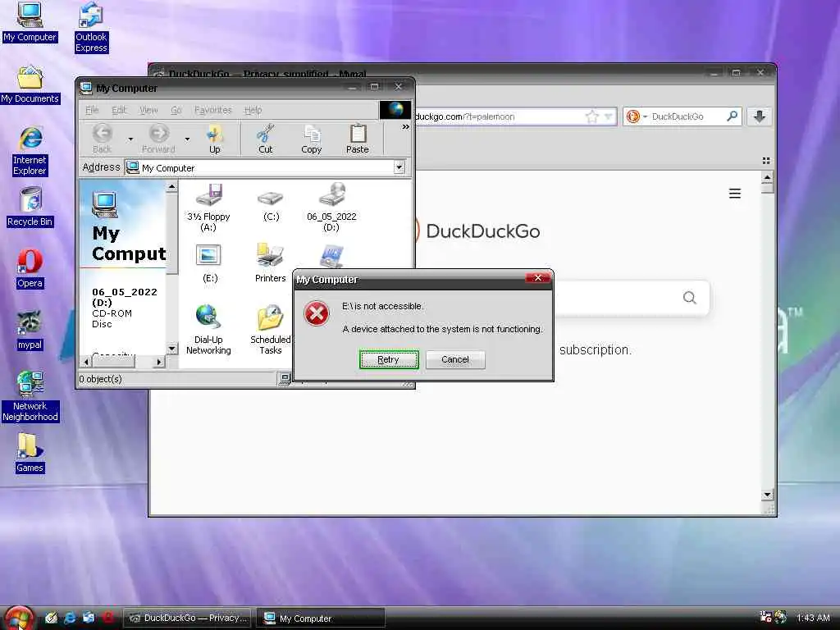
Task: Open the My Documents desktop icon
Action: (30, 84)
